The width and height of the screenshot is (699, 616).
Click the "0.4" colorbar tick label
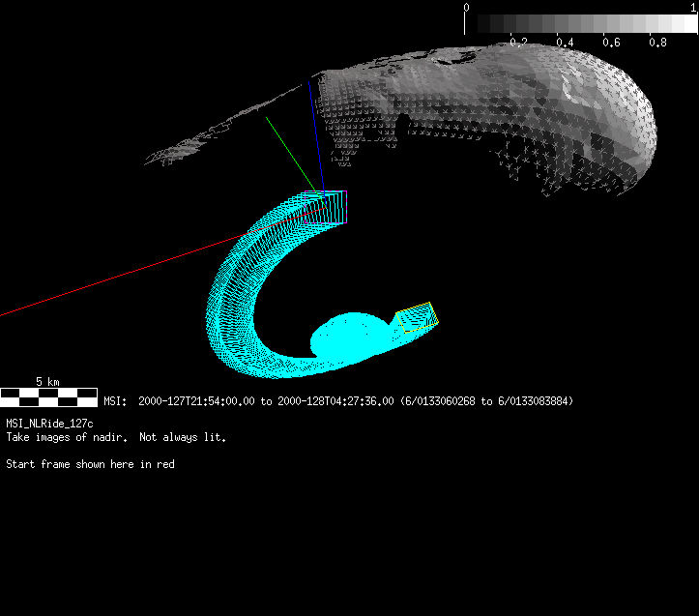point(565,43)
